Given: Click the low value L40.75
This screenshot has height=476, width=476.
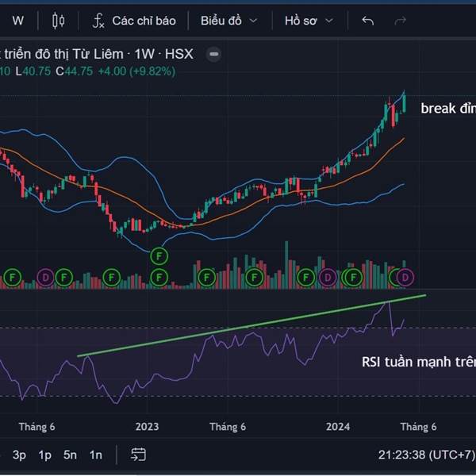Looking at the screenshot, I should (x=33, y=71).
